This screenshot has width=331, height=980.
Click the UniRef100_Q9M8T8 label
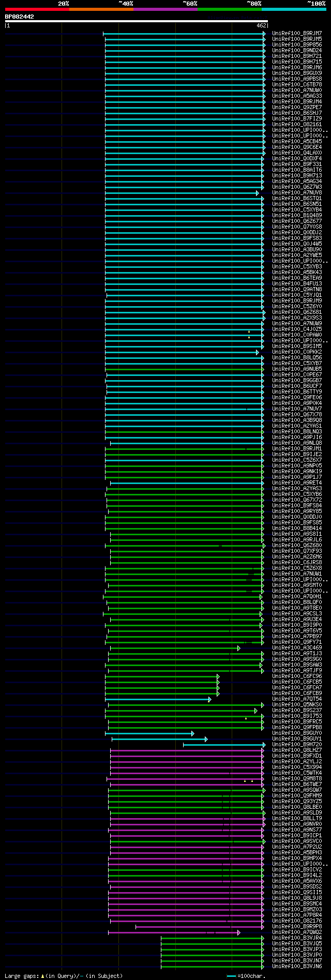pos(297,779)
